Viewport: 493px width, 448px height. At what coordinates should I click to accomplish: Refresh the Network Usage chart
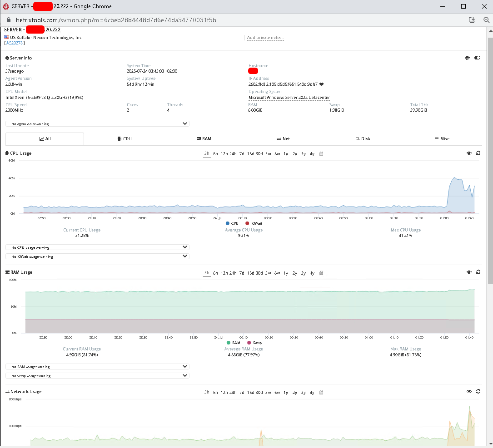coord(478,391)
